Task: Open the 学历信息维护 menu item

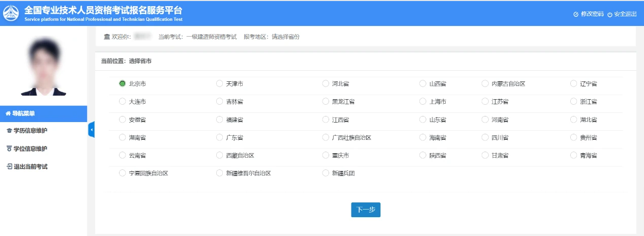Action: pyautogui.click(x=30, y=131)
